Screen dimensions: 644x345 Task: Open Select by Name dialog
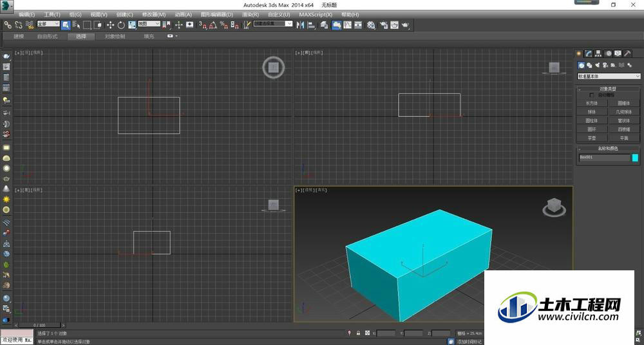tap(77, 25)
